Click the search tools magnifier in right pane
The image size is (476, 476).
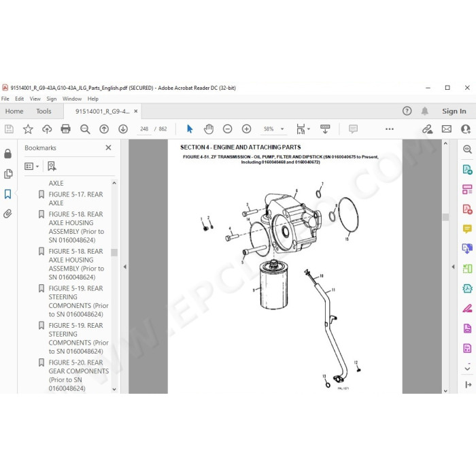(x=467, y=149)
